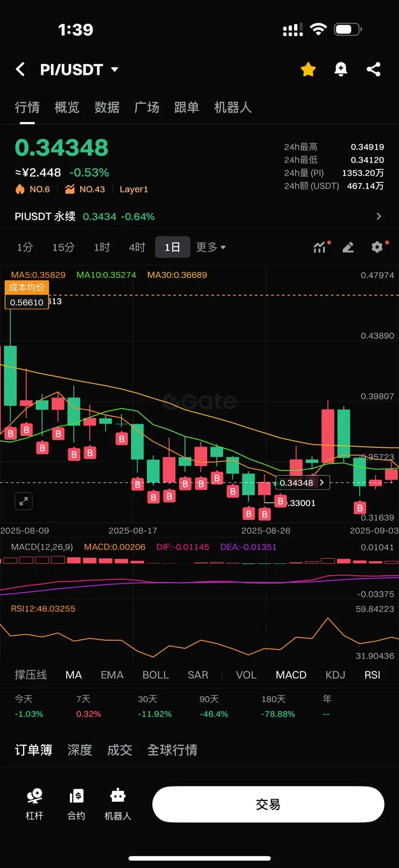The height and width of the screenshot is (868, 399).
Task: Tap the 24h最高 0.34919 value
Action: coord(367,147)
